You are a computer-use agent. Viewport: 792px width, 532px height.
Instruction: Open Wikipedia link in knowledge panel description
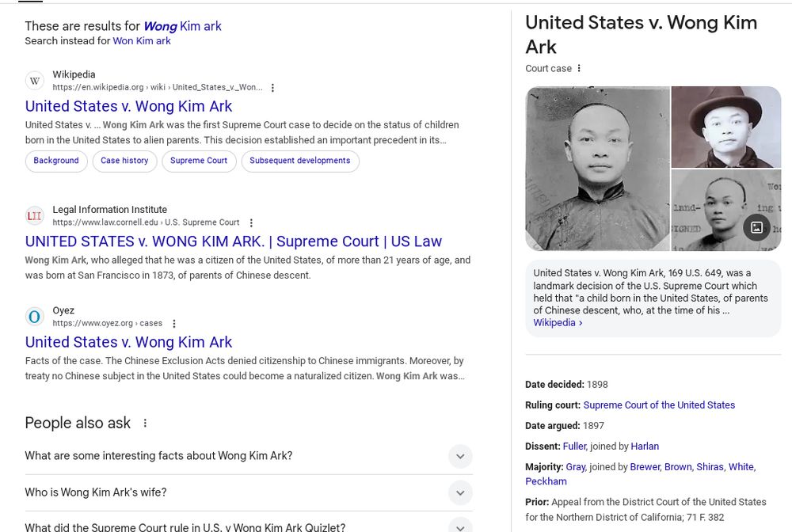tap(558, 323)
